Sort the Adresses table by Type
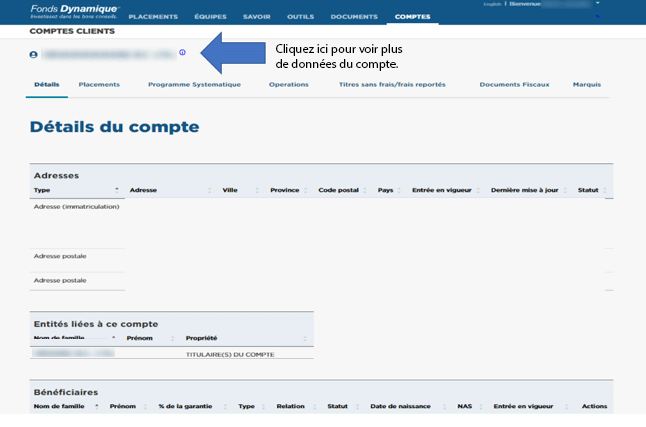This screenshot has width=646, height=427. [117, 190]
